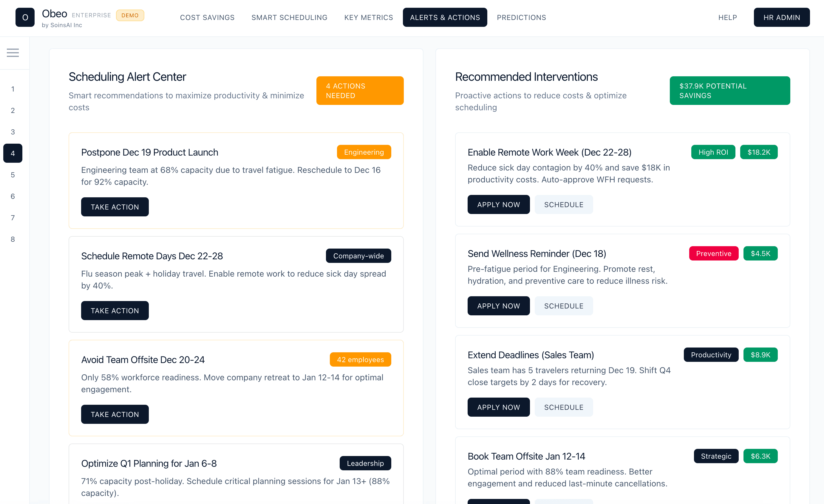Navigate to sidebar page 8

coord(13,239)
